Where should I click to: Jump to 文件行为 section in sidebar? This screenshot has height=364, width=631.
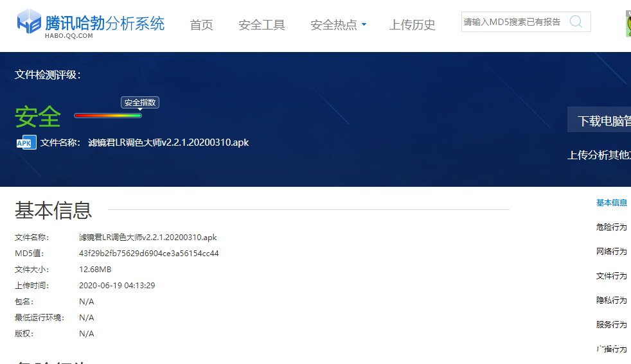point(611,276)
